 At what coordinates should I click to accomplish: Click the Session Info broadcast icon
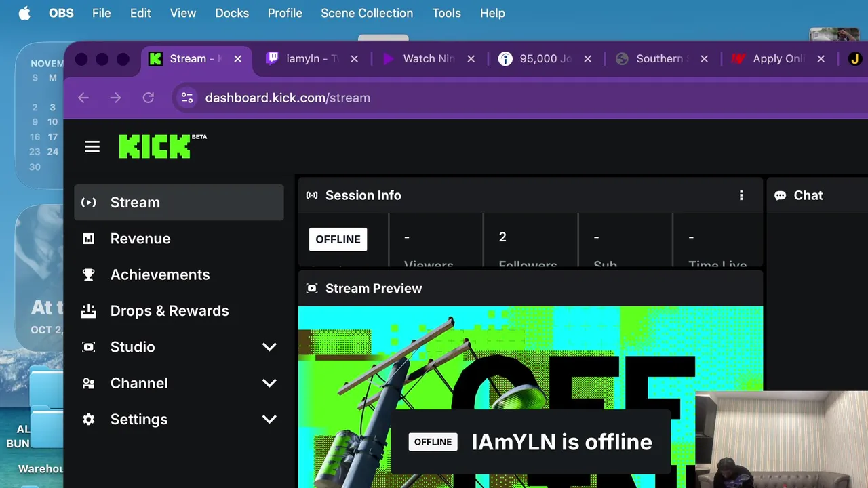[312, 195]
